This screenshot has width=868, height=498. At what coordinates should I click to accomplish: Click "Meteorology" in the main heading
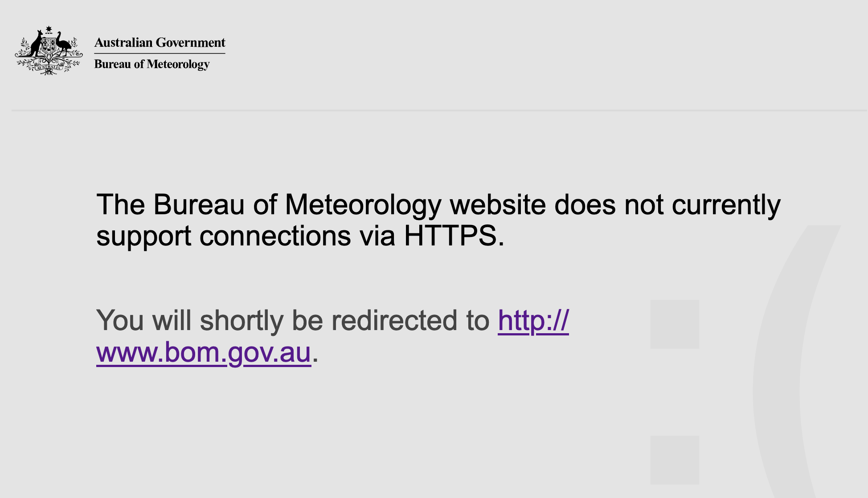[363, 205]
